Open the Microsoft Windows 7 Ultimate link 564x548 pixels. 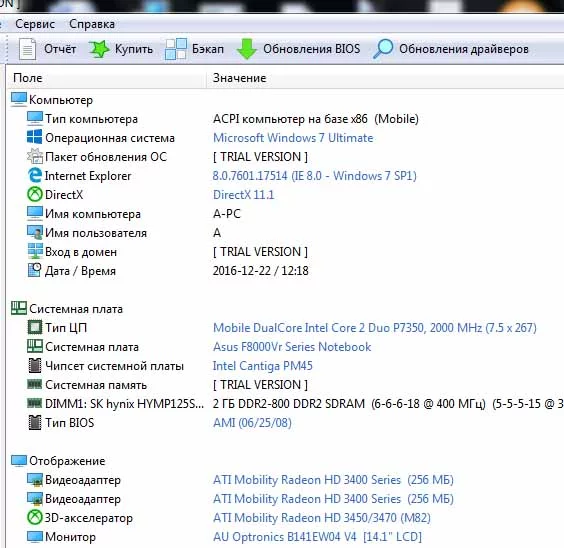pos(293,138)
